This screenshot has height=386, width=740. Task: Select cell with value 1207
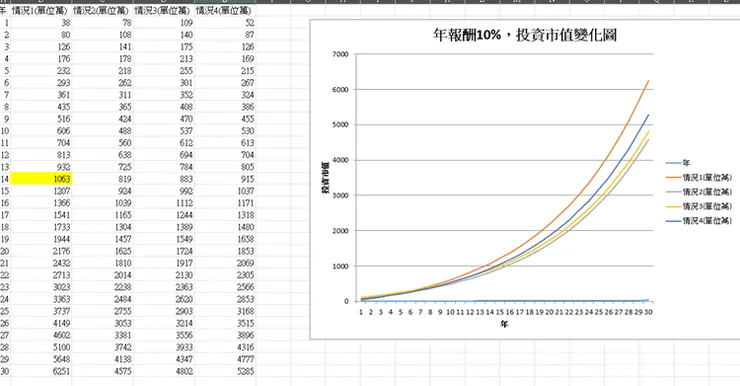tap(41, 191)
